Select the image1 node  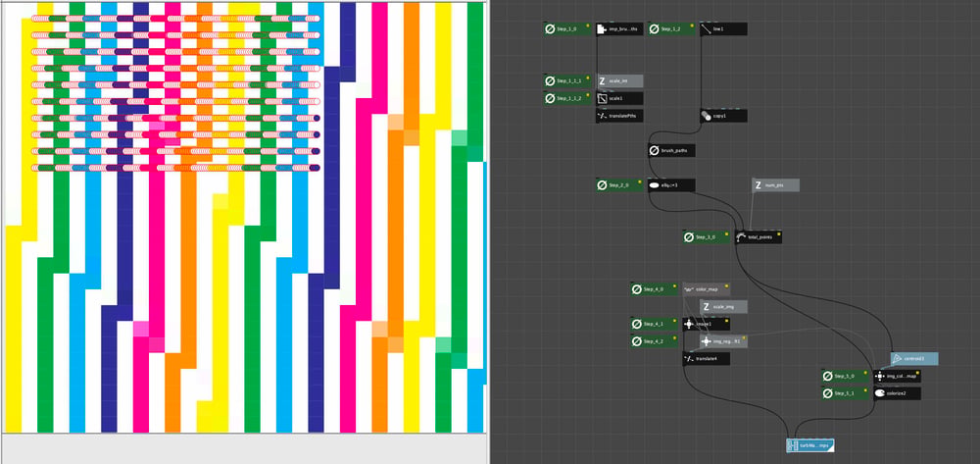[707, 324]
